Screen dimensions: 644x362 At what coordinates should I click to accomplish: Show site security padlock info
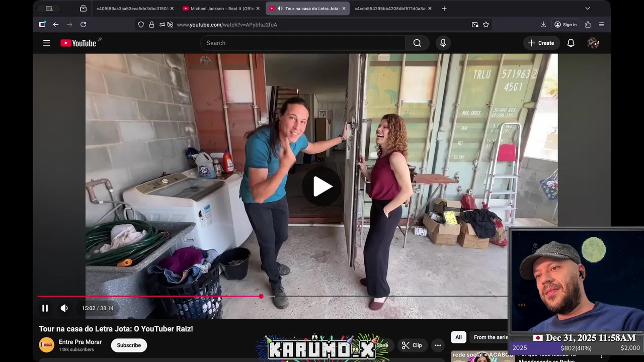tap(151, 25)
